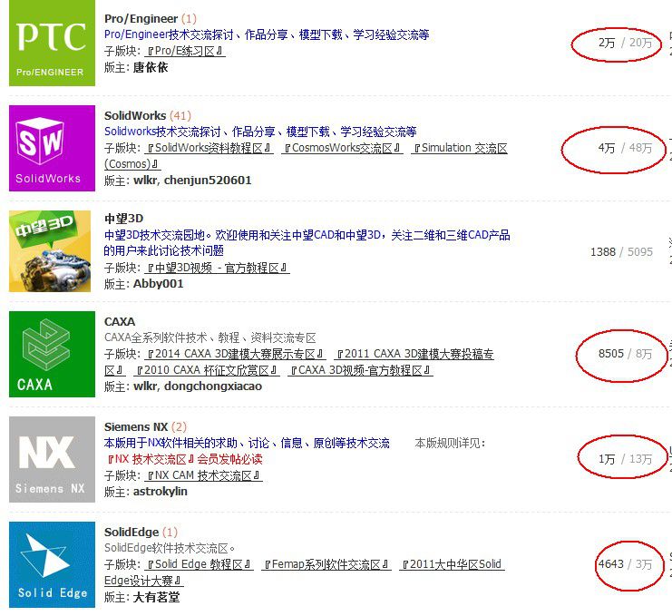
Task: Click the 本版规则详见 text
Action: click(x=450, y=443)
